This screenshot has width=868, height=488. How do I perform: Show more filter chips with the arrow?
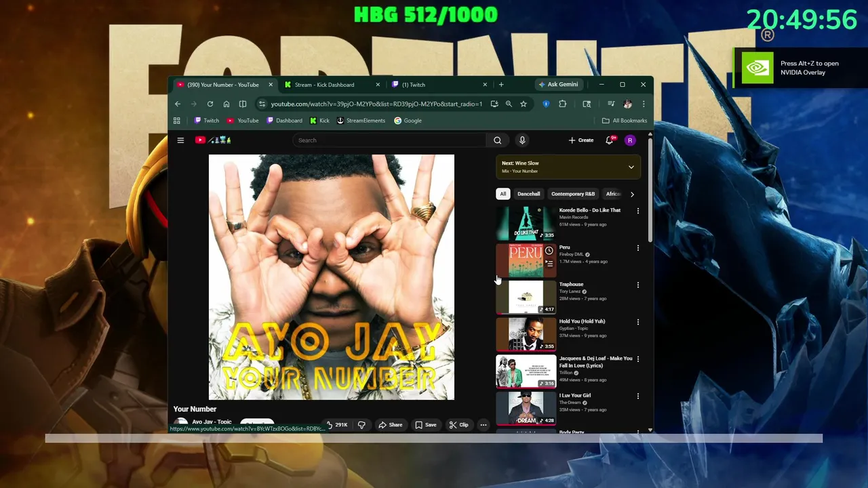[x=632, y=194]
